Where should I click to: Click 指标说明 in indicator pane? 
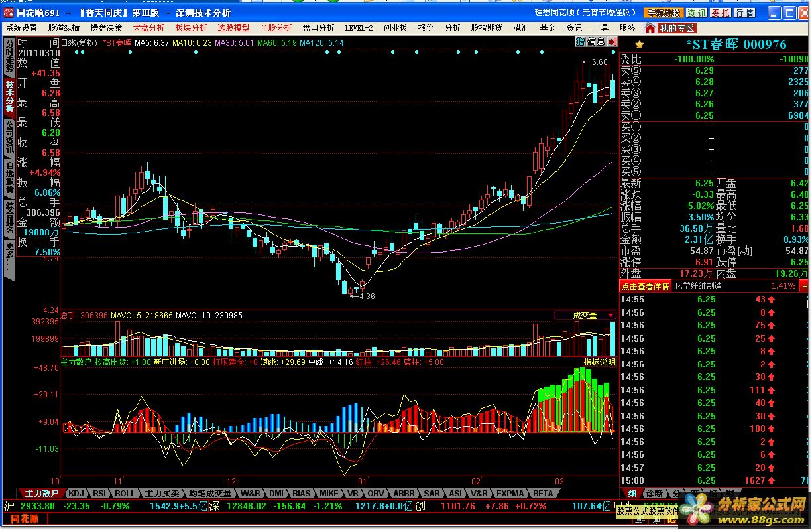coord(599,362)
